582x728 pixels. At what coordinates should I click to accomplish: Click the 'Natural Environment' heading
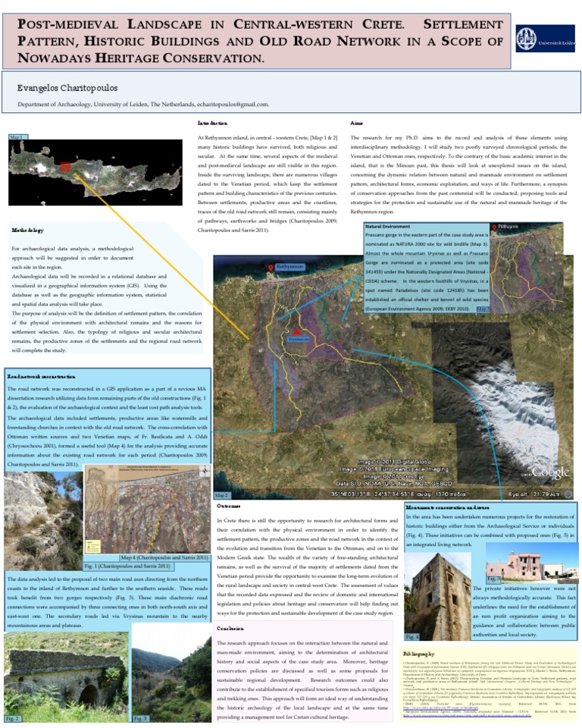point(387,227)
